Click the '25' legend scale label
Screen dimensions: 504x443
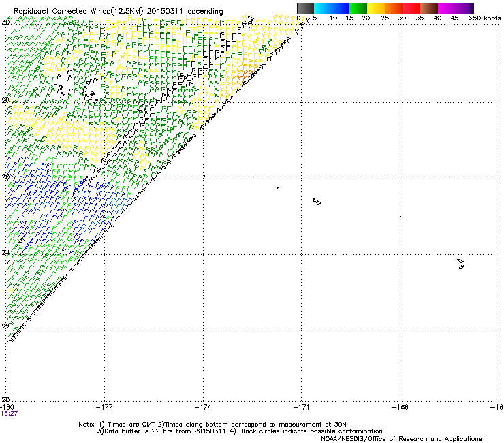click(385, 18)
